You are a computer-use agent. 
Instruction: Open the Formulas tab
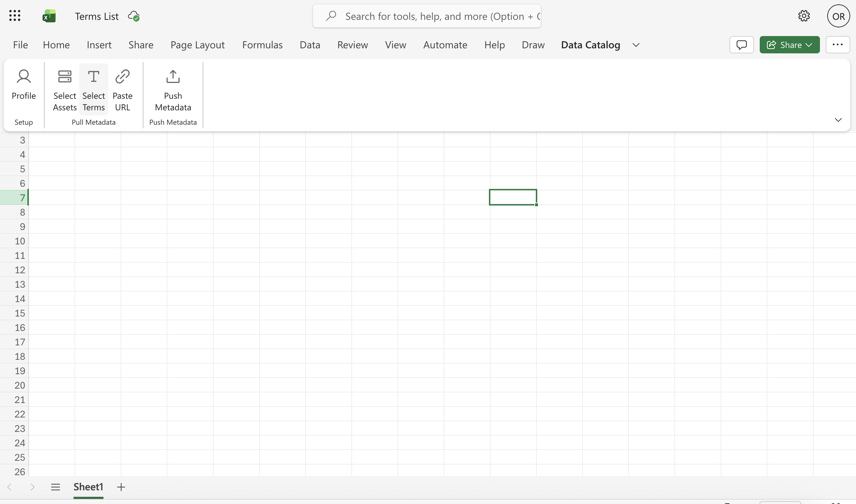[262, 45]
